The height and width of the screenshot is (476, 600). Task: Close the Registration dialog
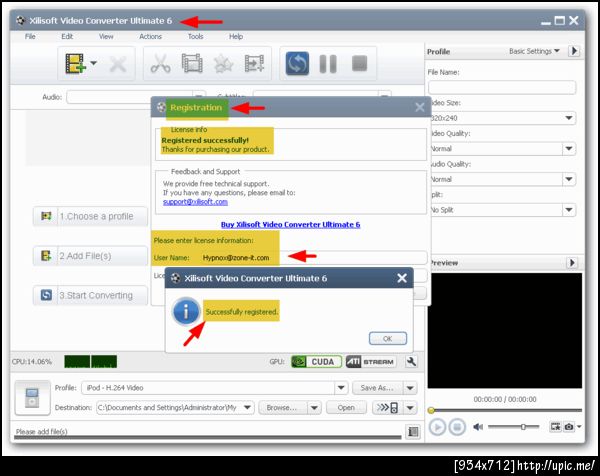pos(420,107)
